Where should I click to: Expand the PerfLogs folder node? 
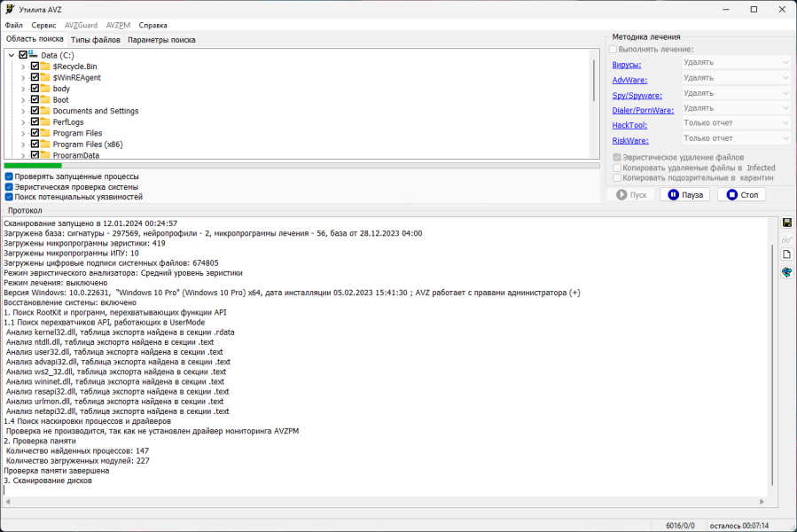(x=23, y=122)
